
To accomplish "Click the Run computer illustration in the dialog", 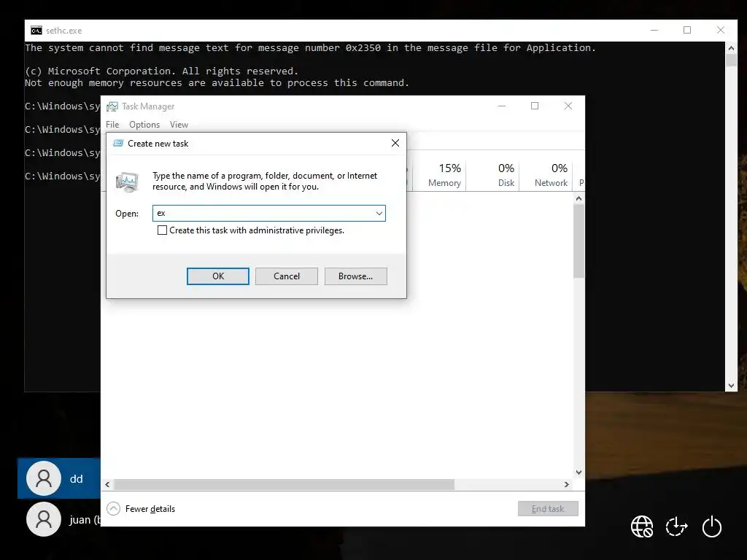I will point(127,182).
